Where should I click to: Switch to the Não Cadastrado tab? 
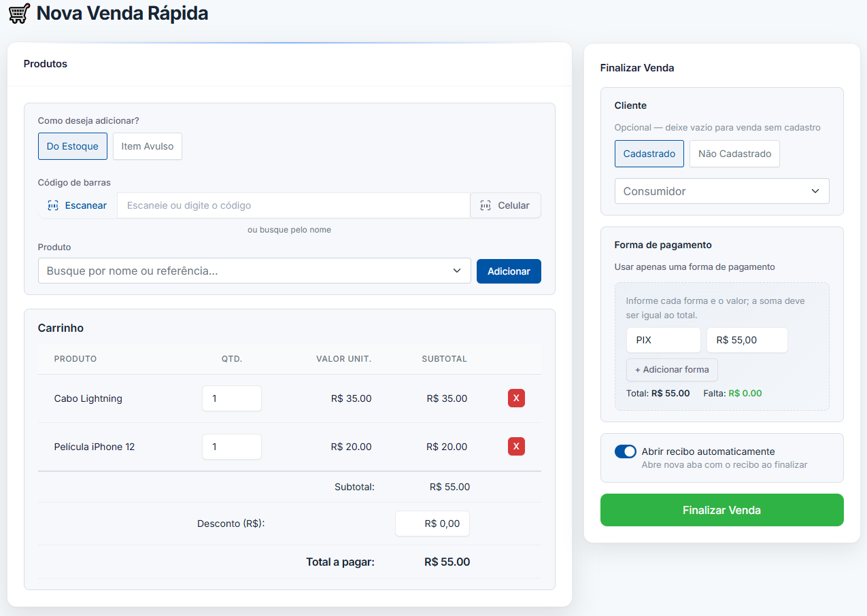click(x=734, y=154)
